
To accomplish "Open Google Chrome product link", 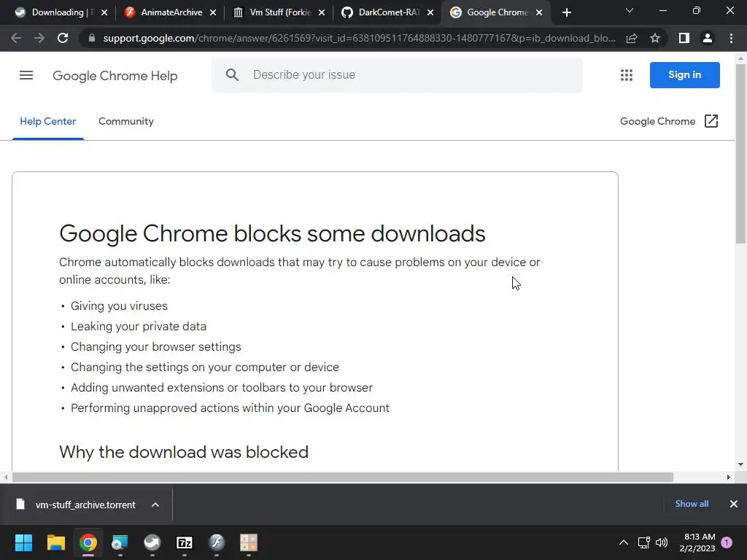I will tap(657, 122).
